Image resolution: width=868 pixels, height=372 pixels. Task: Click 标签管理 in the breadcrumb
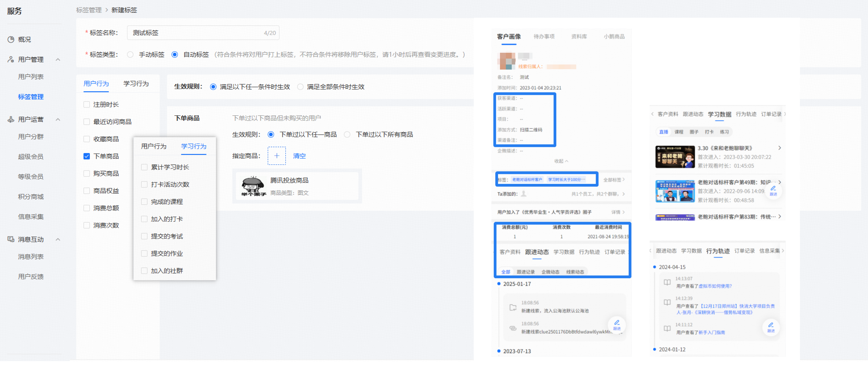click(89, 10)
